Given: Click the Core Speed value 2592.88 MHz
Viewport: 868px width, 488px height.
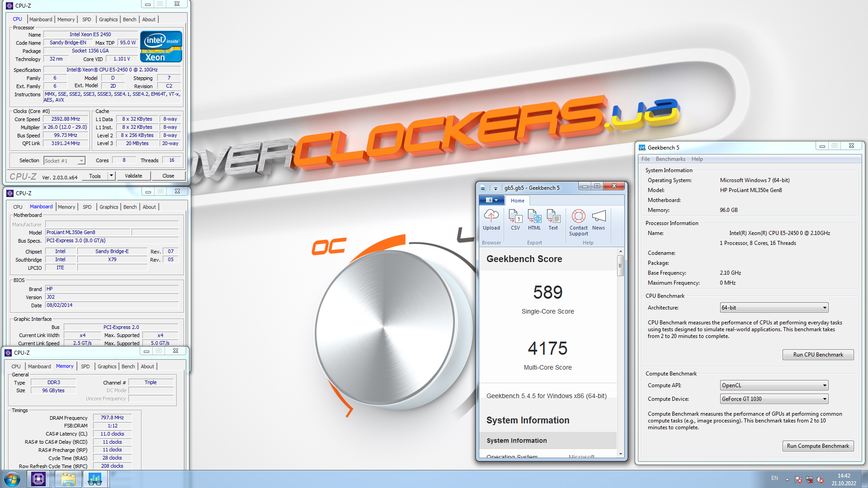Looking at the screenshot, I should coord(66,119).
